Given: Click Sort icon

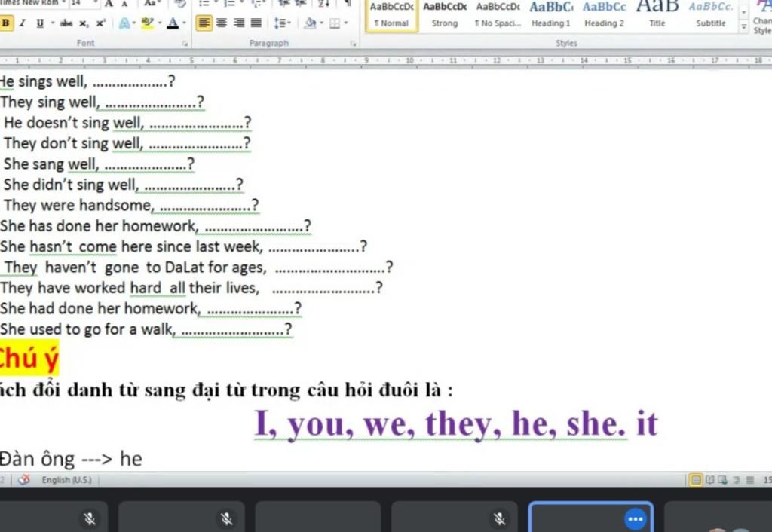Looking at the screenshot, I should tap(323, 4).
